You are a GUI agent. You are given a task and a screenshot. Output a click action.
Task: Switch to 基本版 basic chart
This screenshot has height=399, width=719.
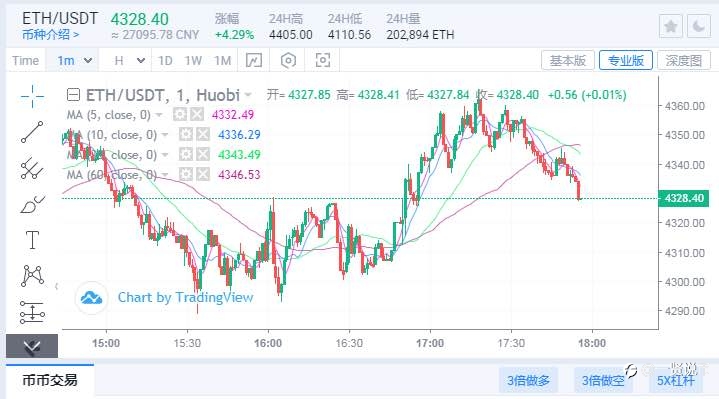[568, 61]
